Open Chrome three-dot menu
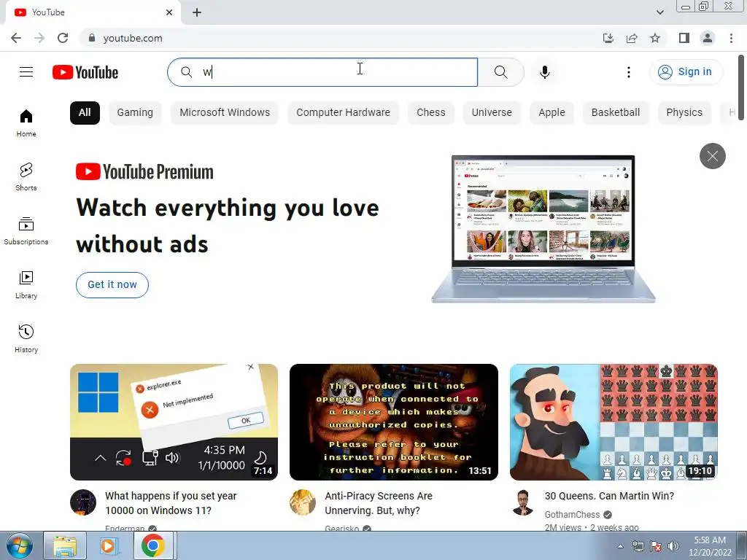The image size is (747, 560). tap(731, 38)
